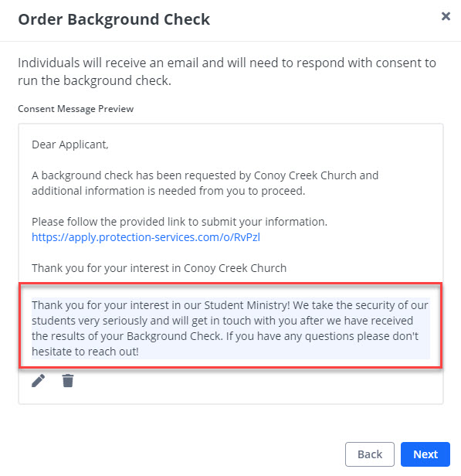The image size is (461, 476).
Task: Proceed by clicking the Next button
Action: (425, 454)
